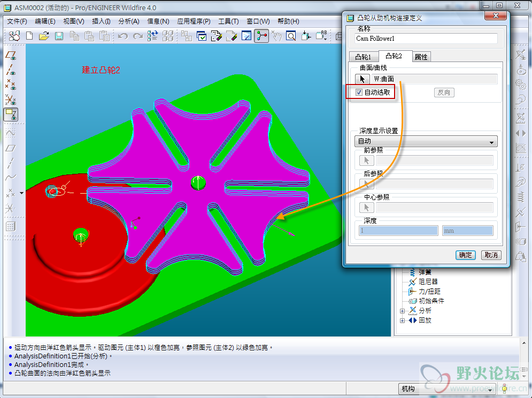Toggle datum point display

(x=11, y=84)
